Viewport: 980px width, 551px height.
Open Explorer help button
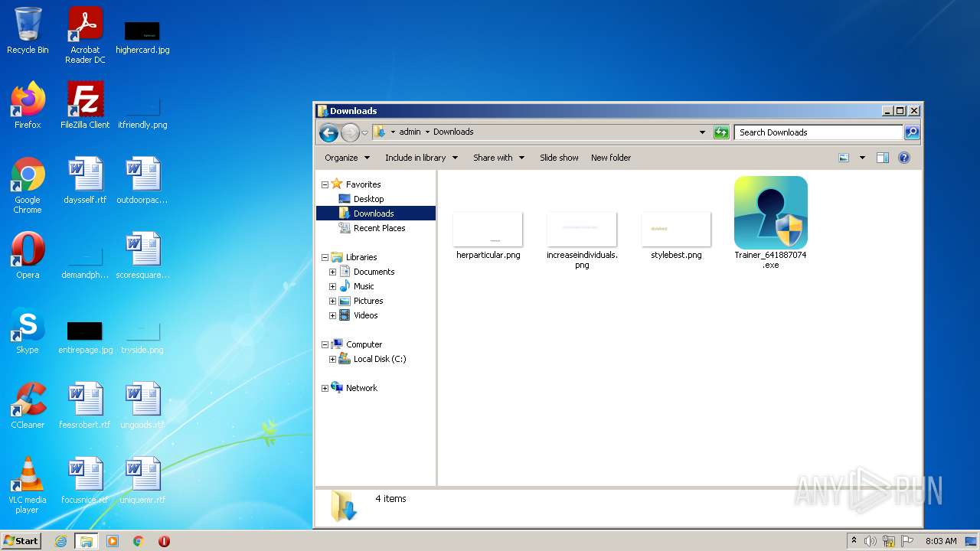[903, 158]
